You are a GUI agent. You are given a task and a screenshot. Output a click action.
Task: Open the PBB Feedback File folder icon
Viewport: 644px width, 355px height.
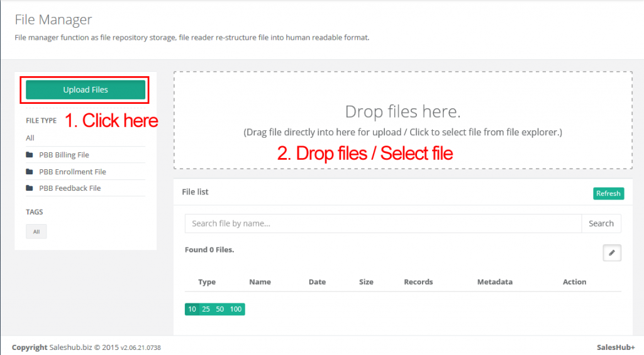(x=30, y=188)
